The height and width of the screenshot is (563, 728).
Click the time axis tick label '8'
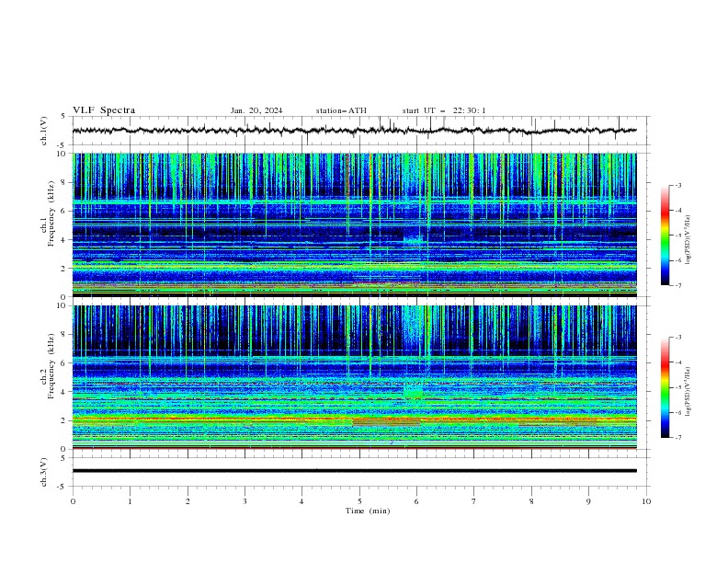(531, 501)
